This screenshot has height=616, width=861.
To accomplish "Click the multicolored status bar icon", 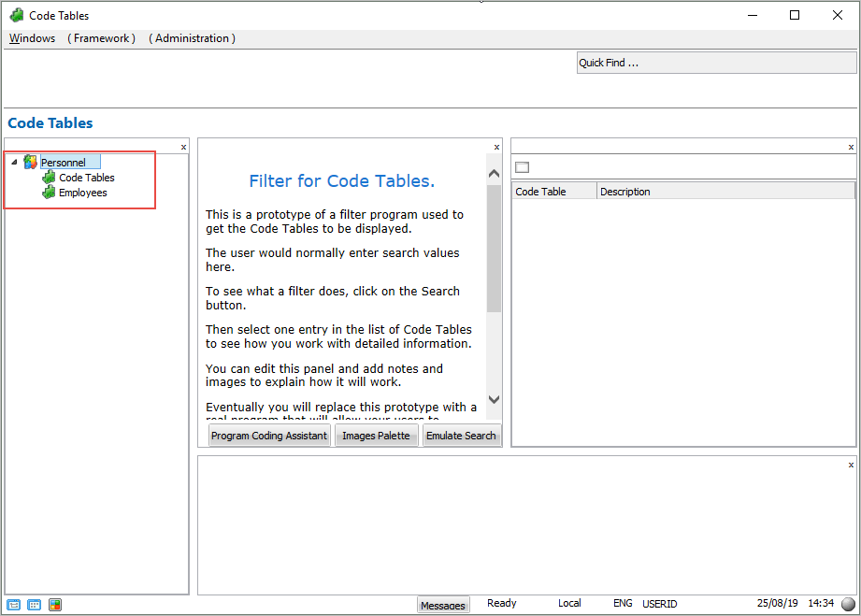I will point(55,605).
